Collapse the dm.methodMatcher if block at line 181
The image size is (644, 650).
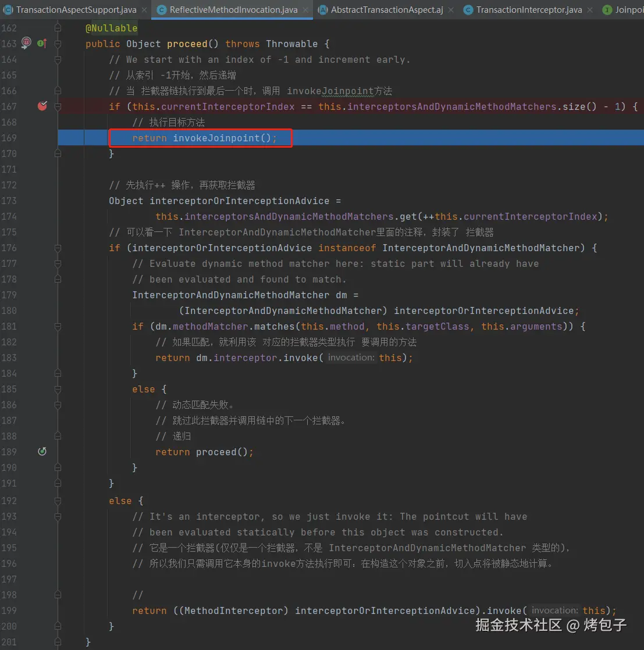58,326
